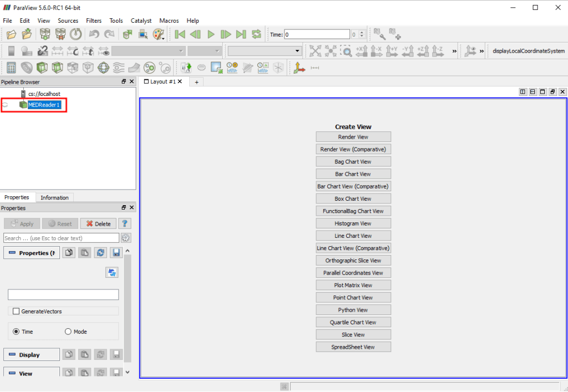Apply the Clip filter icon

(41, 68)
